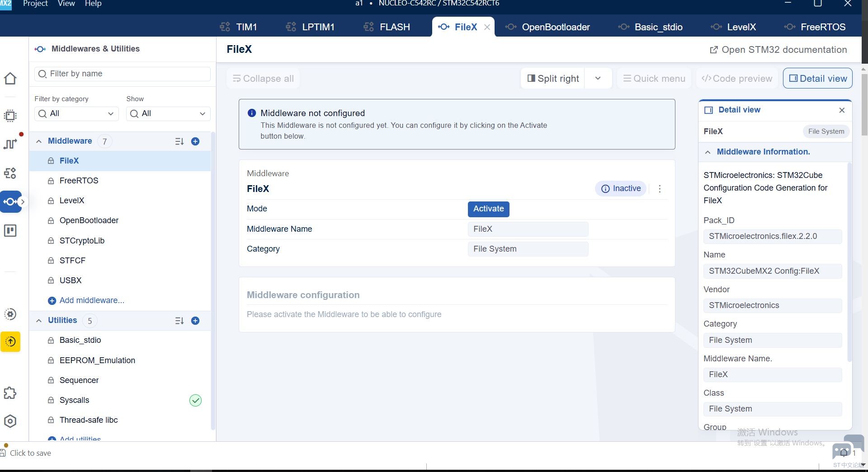This screenshot has height=472, width=868.
Task: Open STM32 documentation link
Action: (778, 50)
